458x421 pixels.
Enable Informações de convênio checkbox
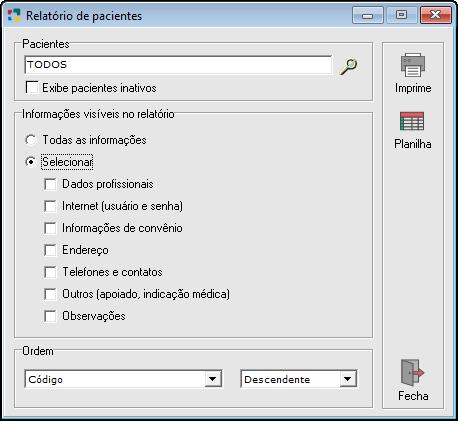click(x=50, y=228)
